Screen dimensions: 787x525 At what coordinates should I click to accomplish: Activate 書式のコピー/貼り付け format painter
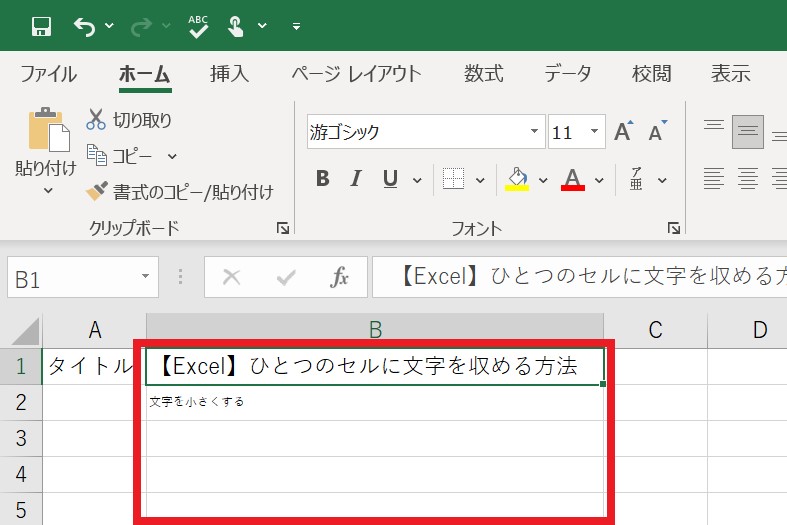tap(180, 192)
